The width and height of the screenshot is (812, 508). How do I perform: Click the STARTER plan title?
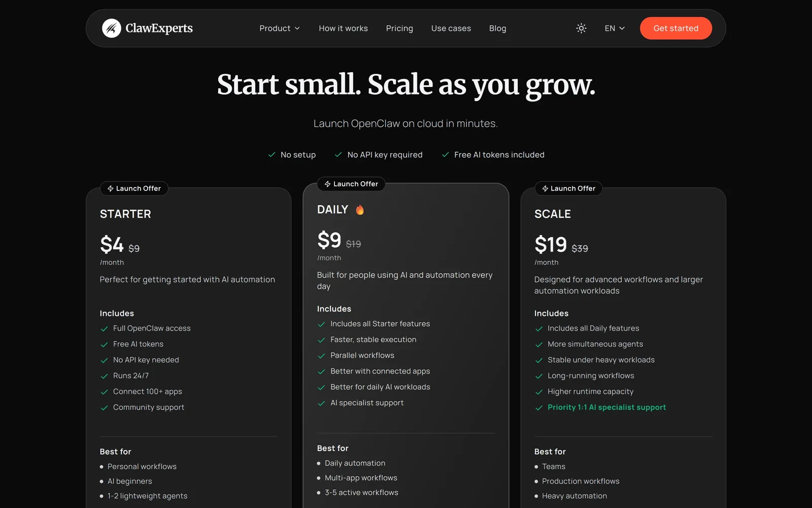pyautogui.click(x=125, y=214)
